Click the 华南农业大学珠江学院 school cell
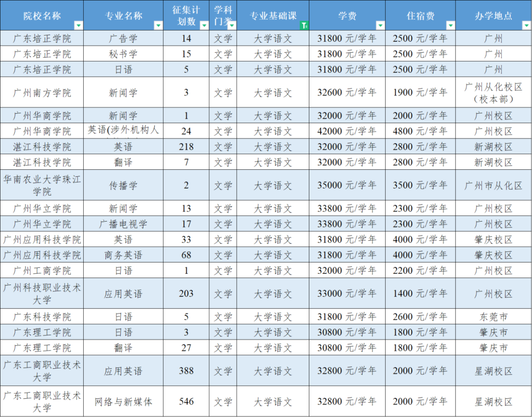This screenshot has height=417, width=532. (x=42, y=185)
